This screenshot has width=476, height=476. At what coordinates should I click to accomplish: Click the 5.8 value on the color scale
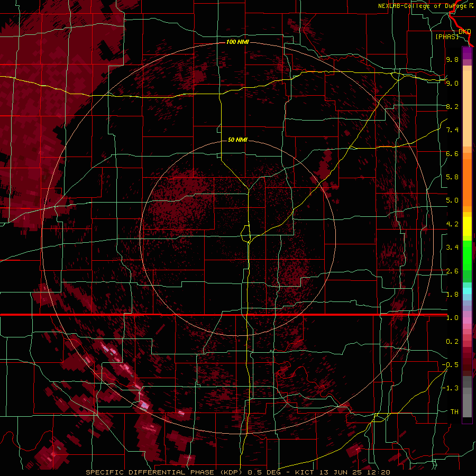point(452,177)
